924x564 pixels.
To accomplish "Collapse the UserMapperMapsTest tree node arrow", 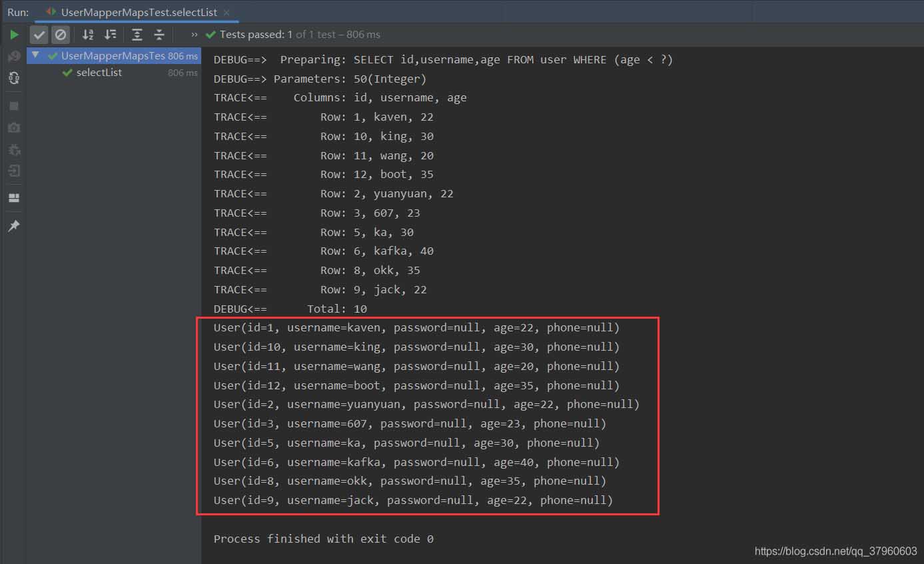I will click(x=36, y=55).
